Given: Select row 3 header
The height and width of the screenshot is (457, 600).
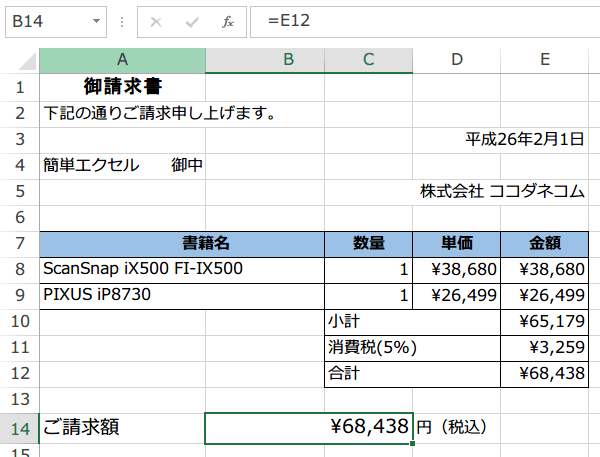Looking at the screenshot, I should click(20, 139).
